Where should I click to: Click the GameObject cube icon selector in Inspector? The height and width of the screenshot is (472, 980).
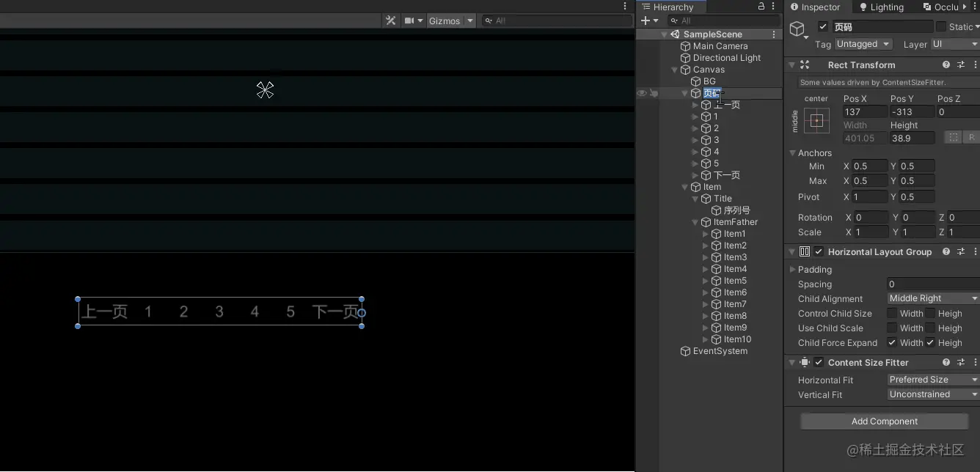tap(798, 29)
